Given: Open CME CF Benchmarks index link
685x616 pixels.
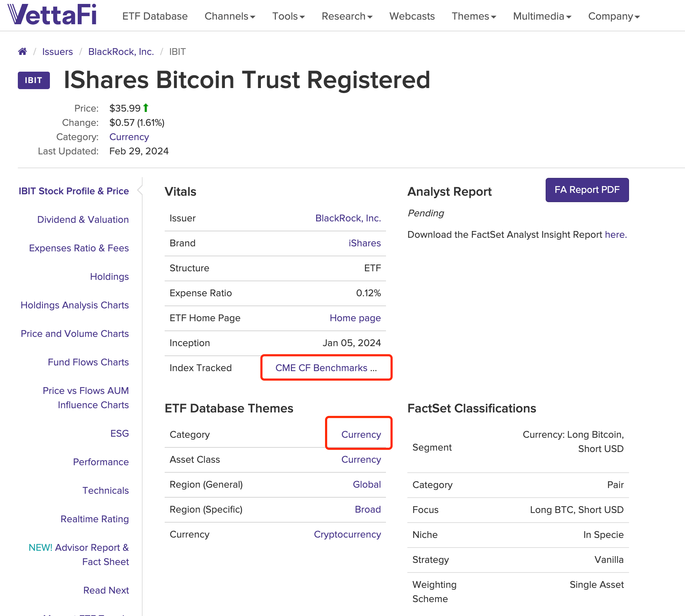Looking at the screenshot, I should coord(326,368).
